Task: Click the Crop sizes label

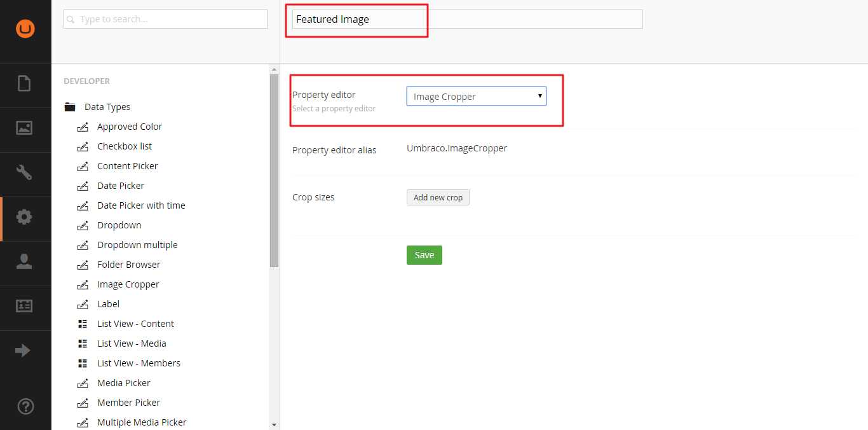Action: (313, 197)
